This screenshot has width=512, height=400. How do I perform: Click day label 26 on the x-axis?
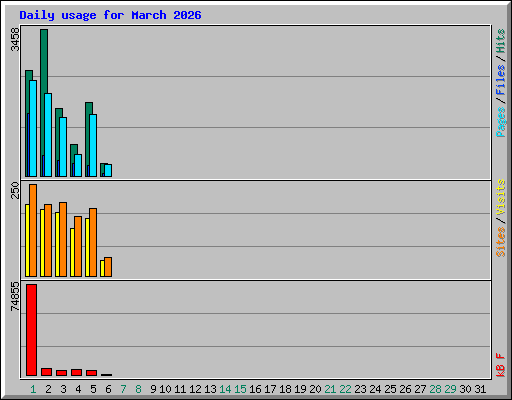point(405,389)
